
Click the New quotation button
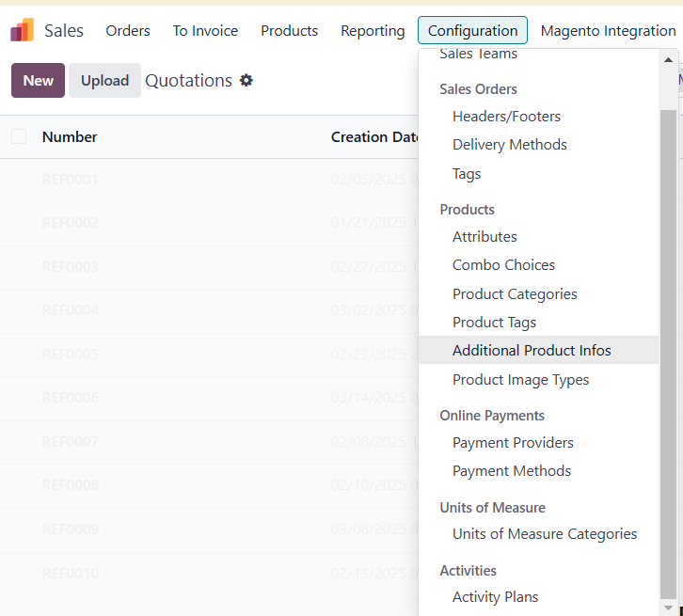(38, 81)
